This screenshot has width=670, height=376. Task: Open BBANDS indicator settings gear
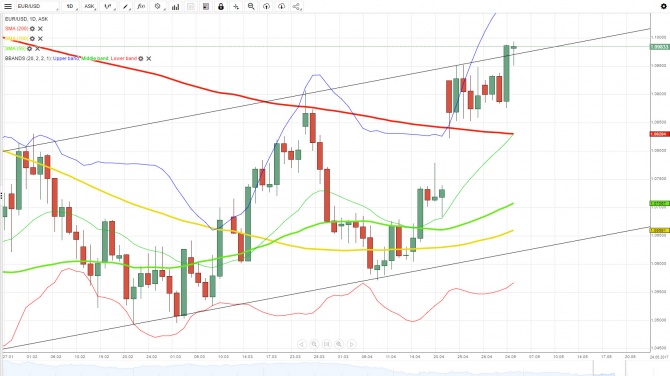[x=141, y=59]
